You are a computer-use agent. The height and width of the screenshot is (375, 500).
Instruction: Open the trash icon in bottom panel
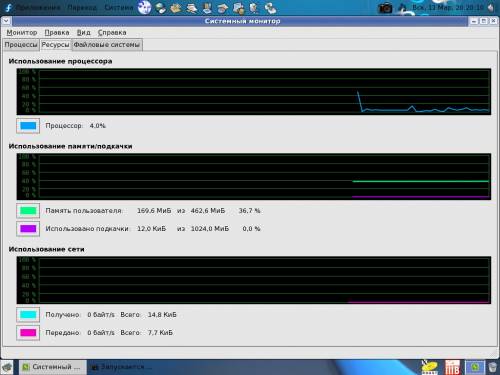493,367
